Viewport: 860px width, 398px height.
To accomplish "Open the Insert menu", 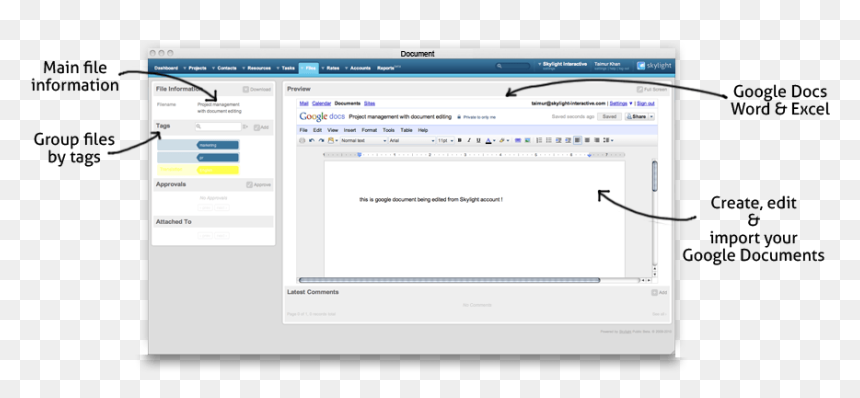I will point(349,130).
